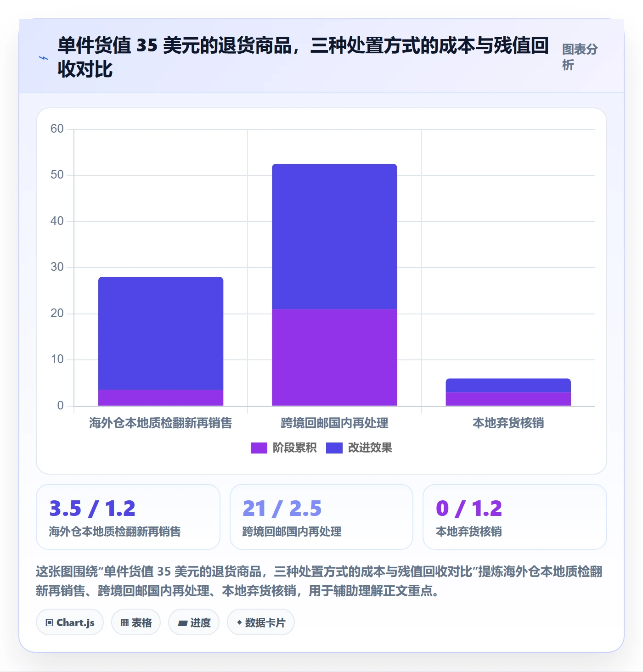Select the 进度 tag chip
Image resolution: width=643 pixels, height=672 pixels.
tap(194, 622)
